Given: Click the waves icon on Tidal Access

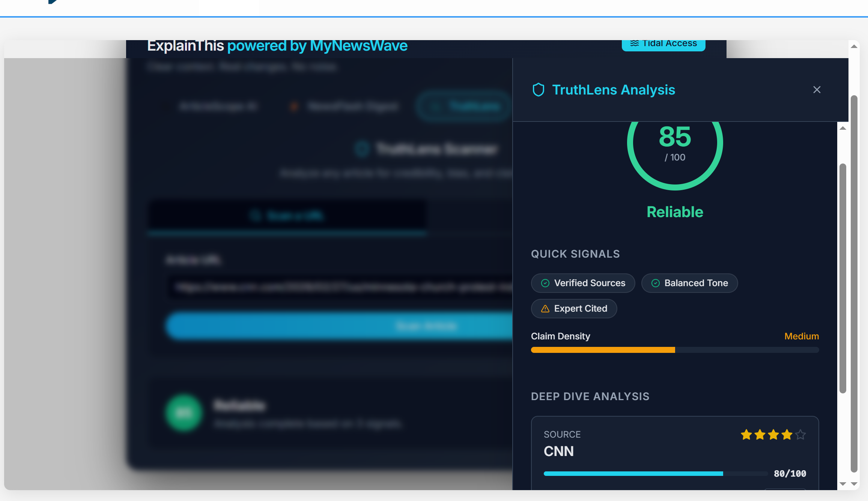Looking at the screenshot, I should [x=635, y=43].
